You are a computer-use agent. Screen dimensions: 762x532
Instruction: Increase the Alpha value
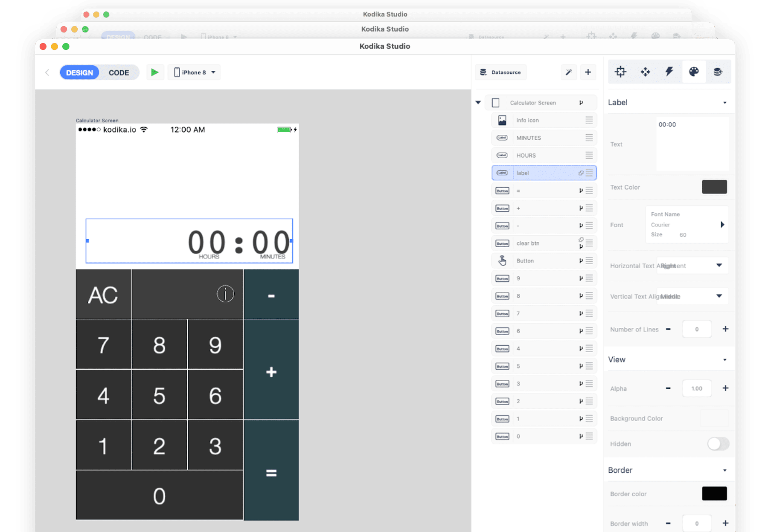point(725,388)
